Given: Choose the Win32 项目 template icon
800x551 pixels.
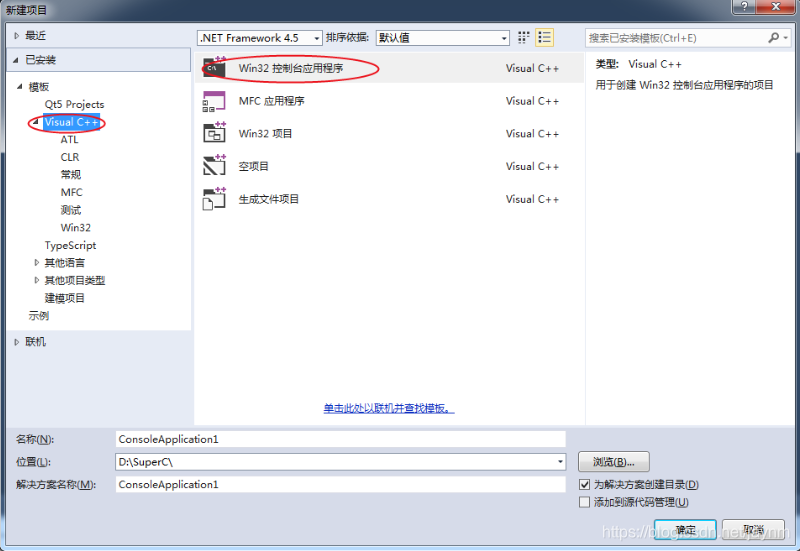Looking at the screenshot, I should (214, 133).
